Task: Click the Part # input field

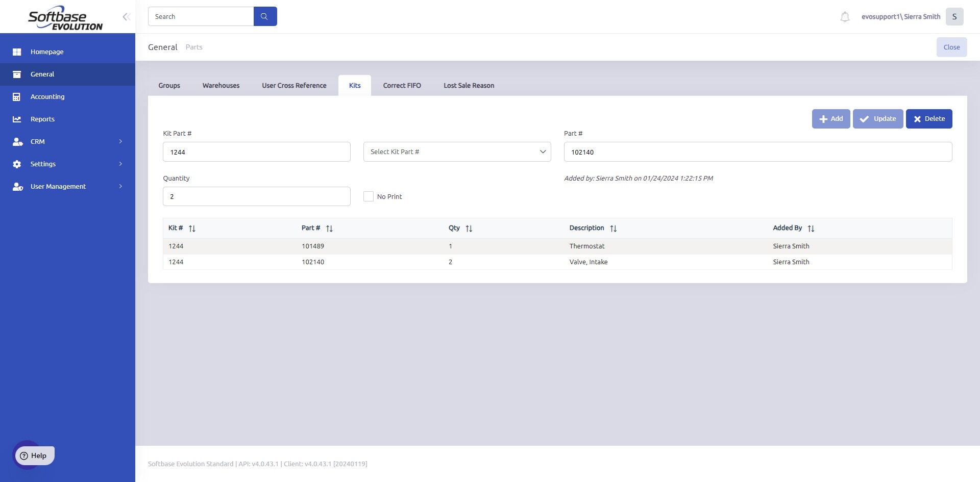Action: (758, 152)
